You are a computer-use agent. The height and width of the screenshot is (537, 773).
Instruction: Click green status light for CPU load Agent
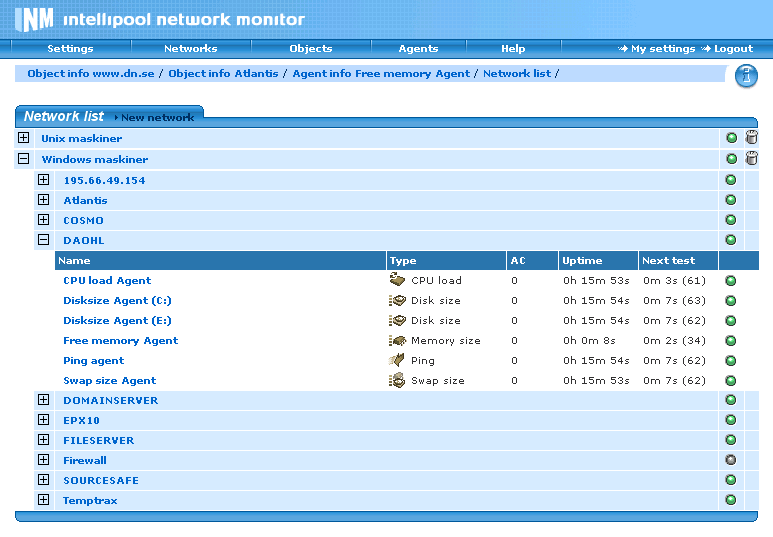click(730, 280)
